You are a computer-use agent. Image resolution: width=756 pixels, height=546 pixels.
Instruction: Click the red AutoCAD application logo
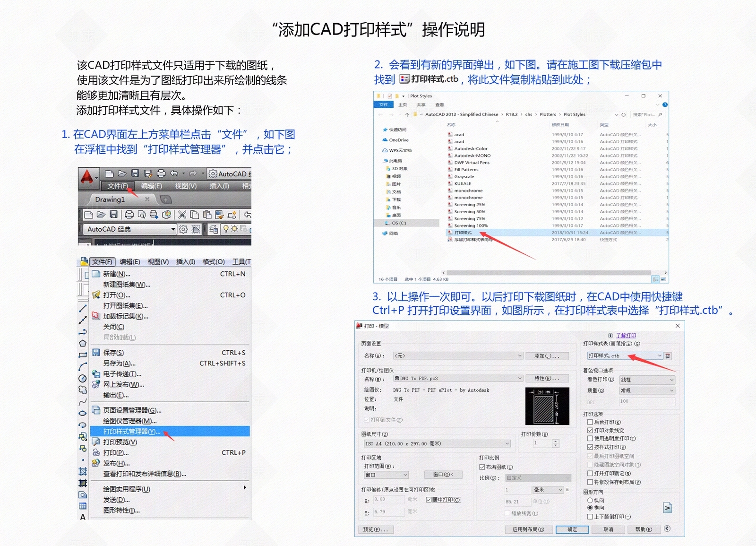click(x=87, y=177)
